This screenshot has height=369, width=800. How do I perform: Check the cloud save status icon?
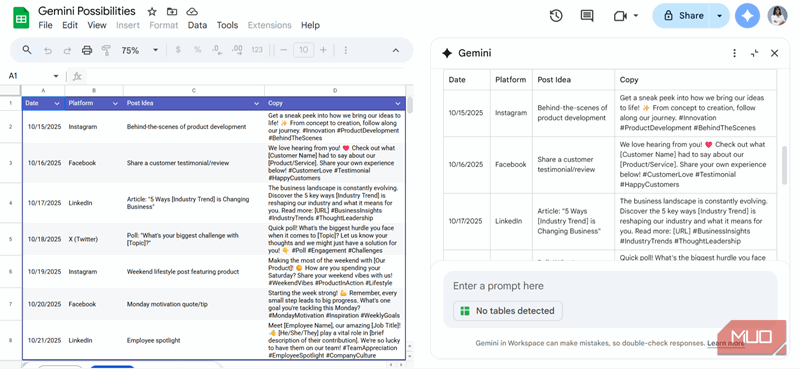192,11
